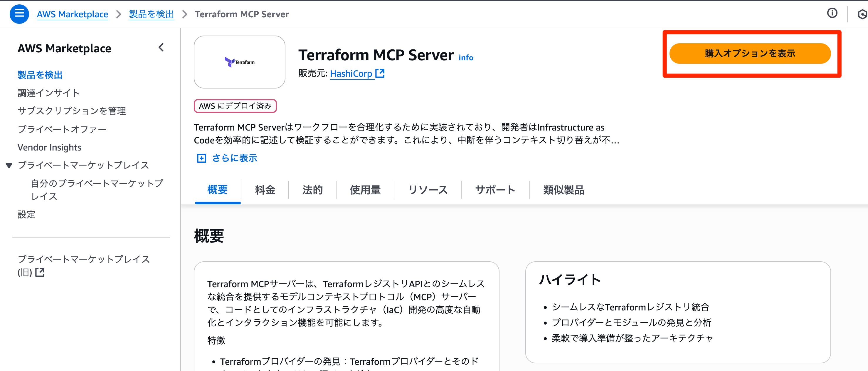Switch to the 料金 tab
This screenshot has width=868, height=371.
pos(265,190)
